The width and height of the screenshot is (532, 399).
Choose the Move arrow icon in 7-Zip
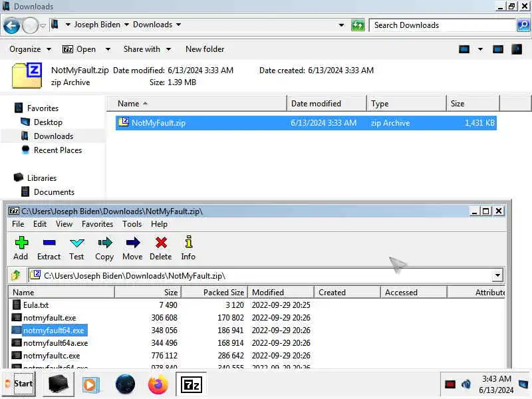(x=132, y=248)
